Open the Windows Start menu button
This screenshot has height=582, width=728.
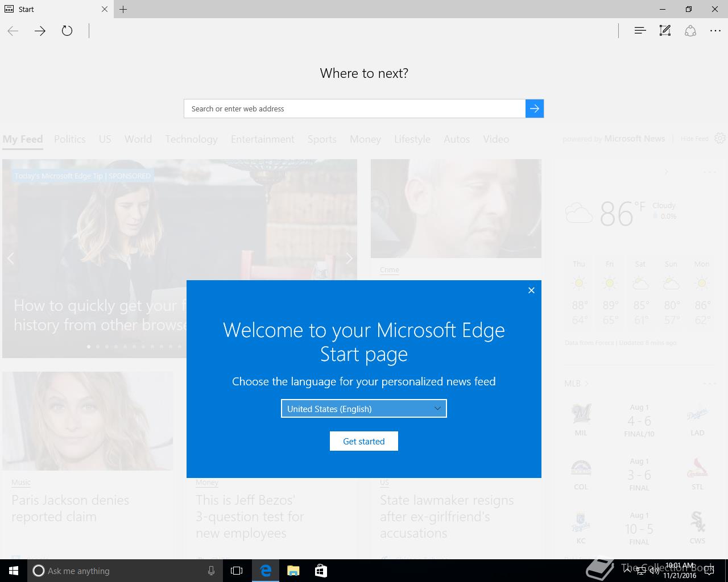(x=14, y=571)
